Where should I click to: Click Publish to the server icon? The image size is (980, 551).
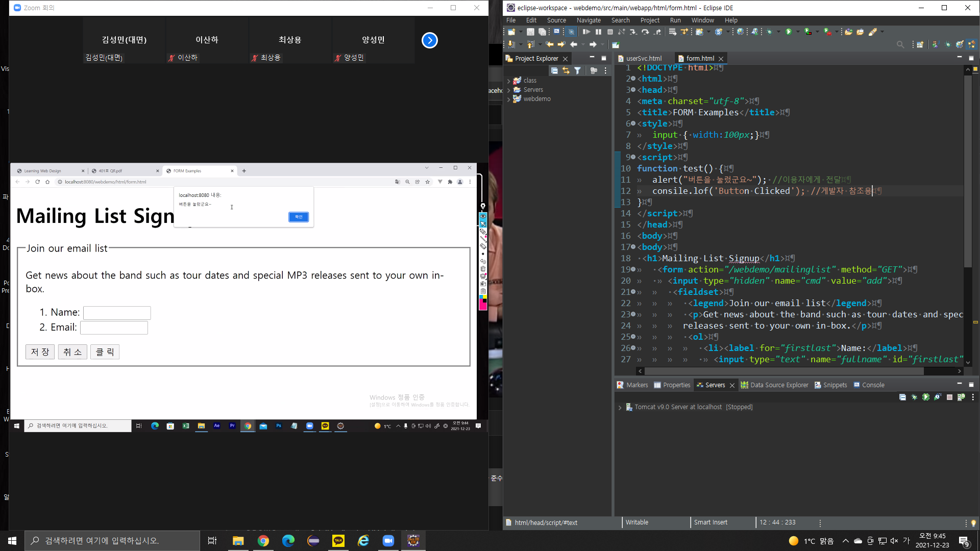pyautogui.click(x=961, y=397)
